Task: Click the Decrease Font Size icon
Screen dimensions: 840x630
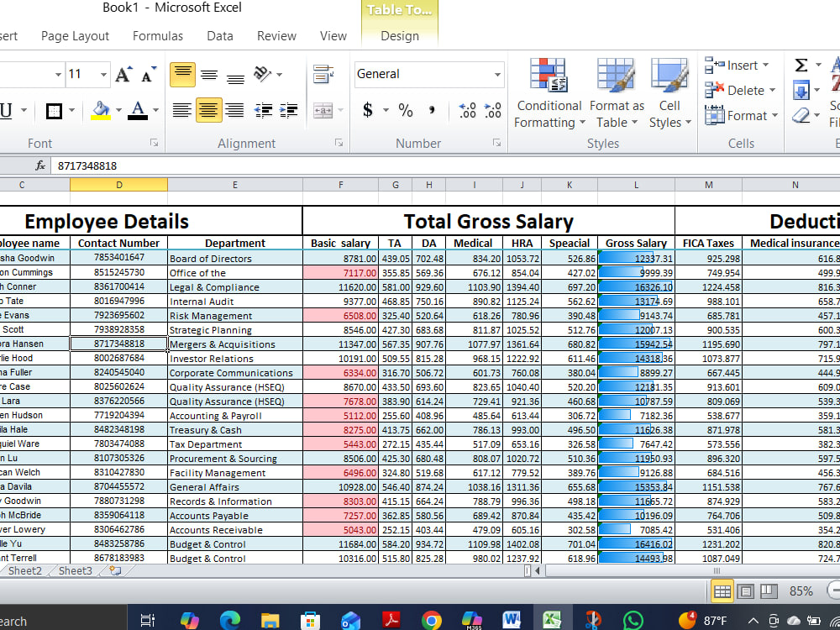Action: tap(149, 75)
